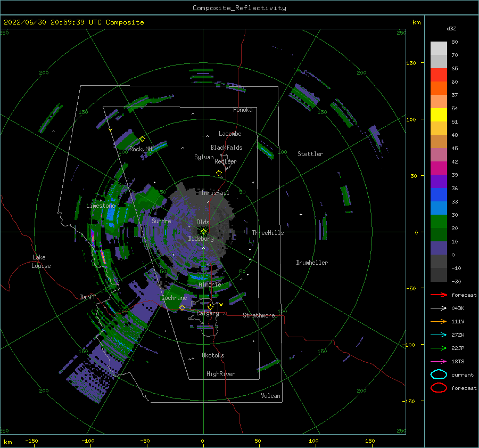This screenshot has height=448, width=479.
Task: Click the 2022/06/30 20:59:39 UTC timestamp
Action: (x=53, y=22)
